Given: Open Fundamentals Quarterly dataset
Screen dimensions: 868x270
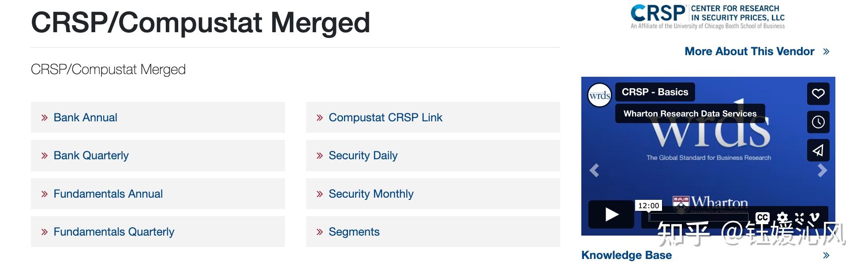Looking at the screenshot, I should click(113, 232).
